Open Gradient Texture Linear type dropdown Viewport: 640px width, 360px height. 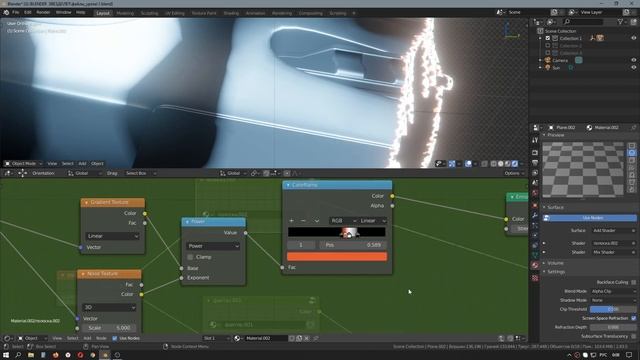click(x=112, y=236)
